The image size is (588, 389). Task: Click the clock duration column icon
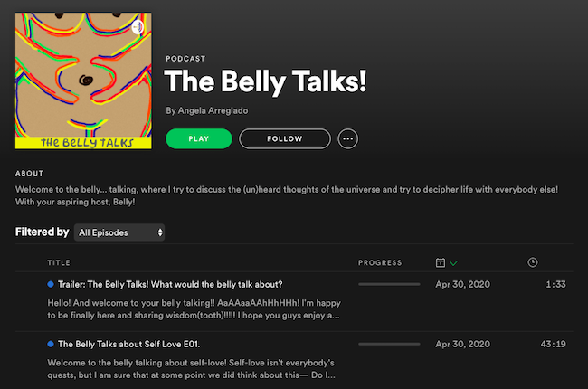coord(533,262)
